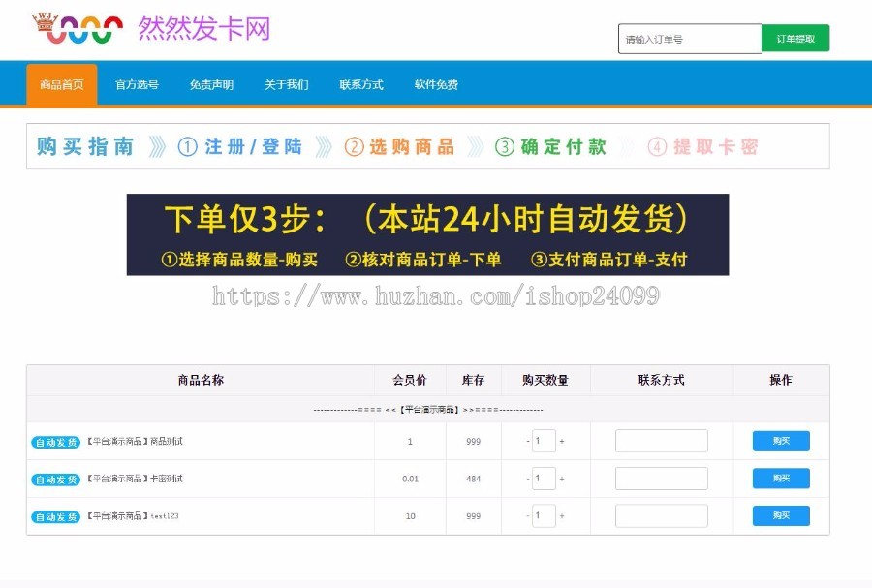Image resolution: width=872 pixels, height=588 pixels.
Task: Click 购买 button for 商品测试
Action: pos(781,441)
